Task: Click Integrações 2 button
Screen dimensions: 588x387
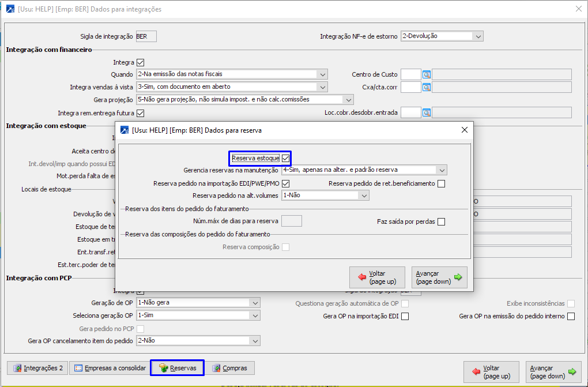Action: point(37,368)
